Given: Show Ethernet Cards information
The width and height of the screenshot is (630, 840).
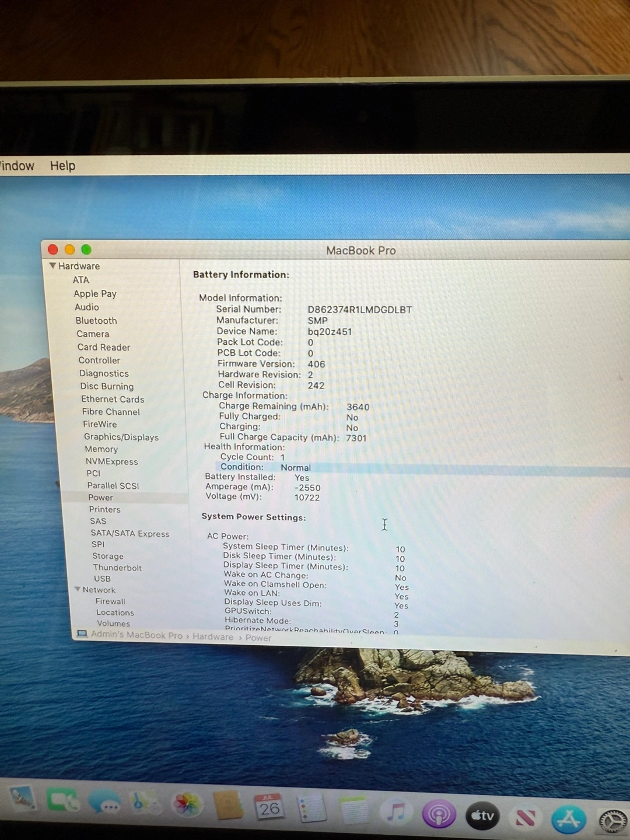Looking at the screenshot, I should (x=113, y=399).
